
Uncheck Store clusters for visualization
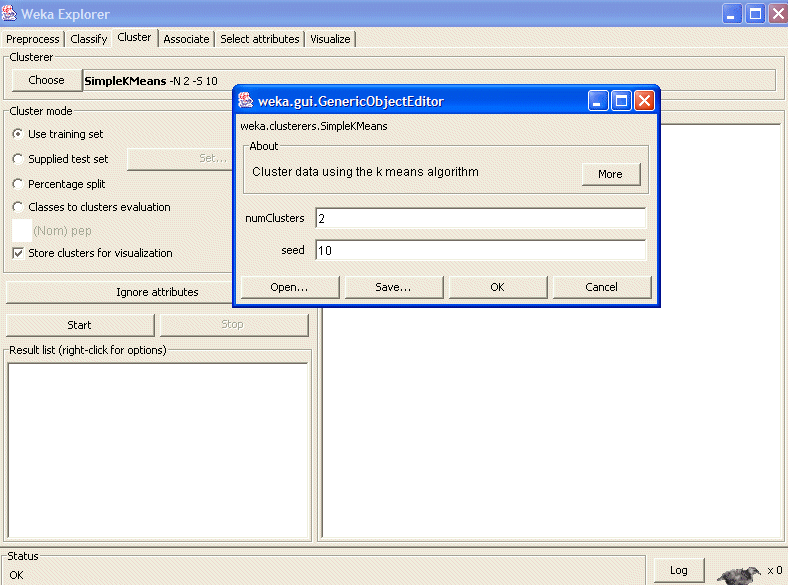pyautogui.click(x=18, y=253)
